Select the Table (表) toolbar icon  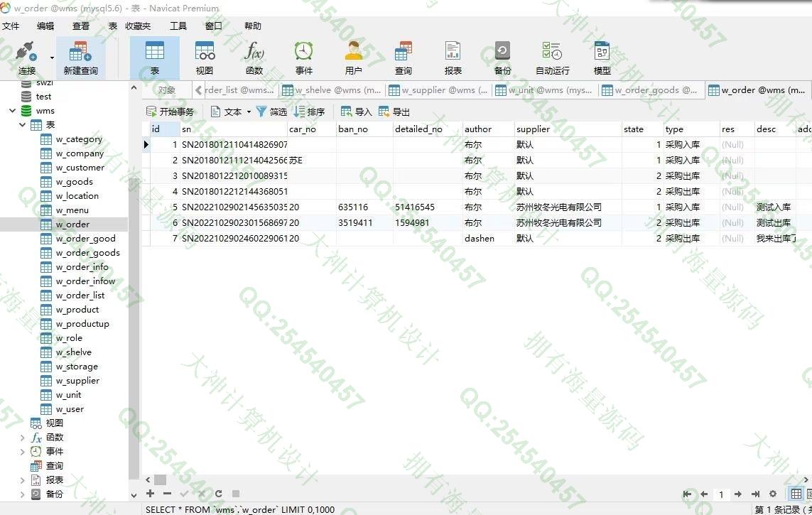(x=154, y=58)
